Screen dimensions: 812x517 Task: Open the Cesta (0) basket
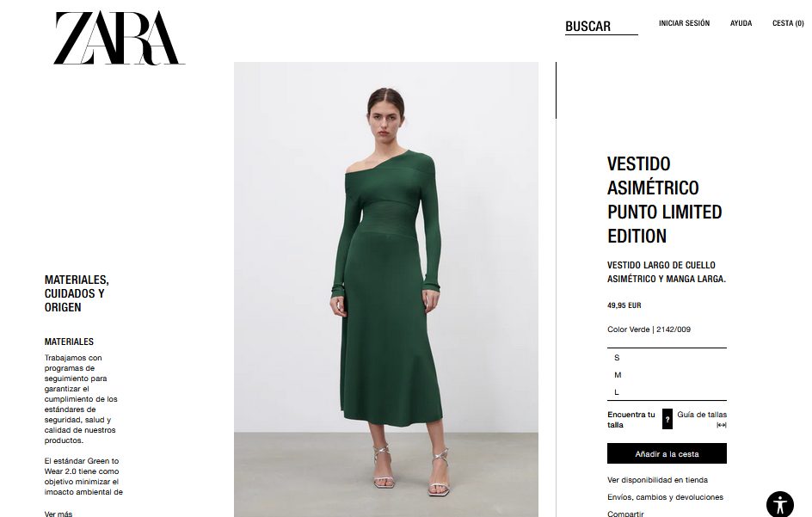pos(788,23)
